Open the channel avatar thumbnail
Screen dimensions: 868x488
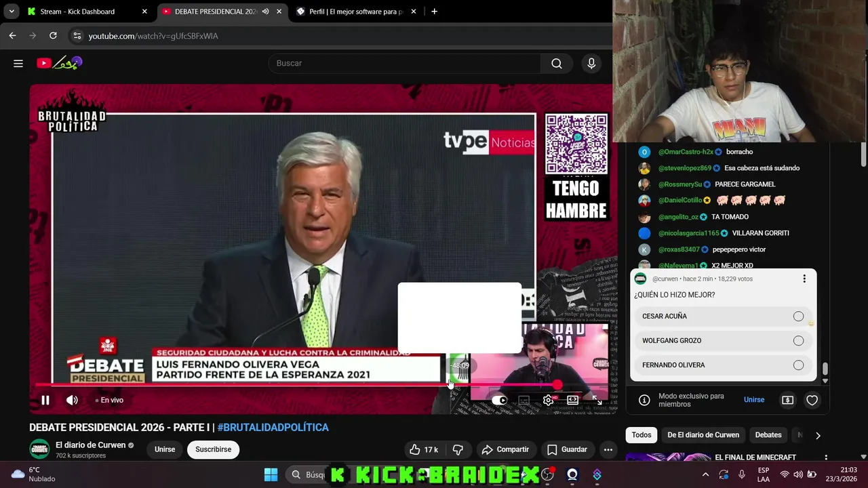[39, 449]
